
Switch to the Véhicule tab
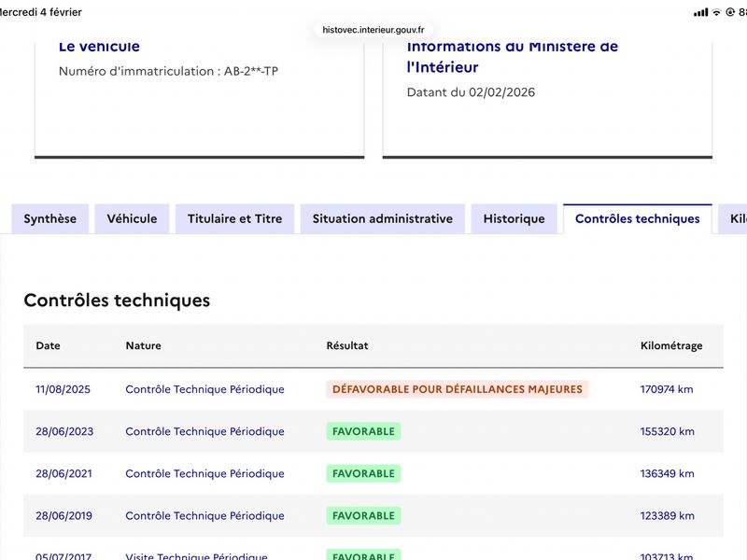point(132,218)
